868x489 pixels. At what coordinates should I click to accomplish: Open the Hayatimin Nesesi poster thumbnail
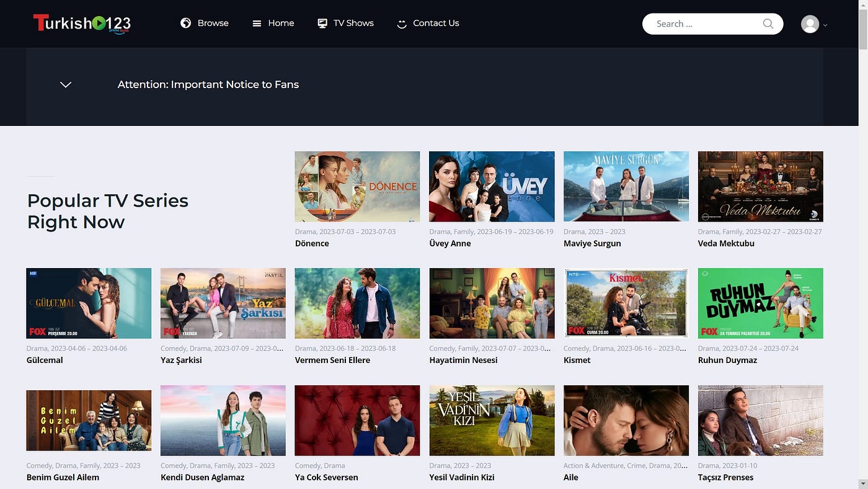click(x=492, y=303)
